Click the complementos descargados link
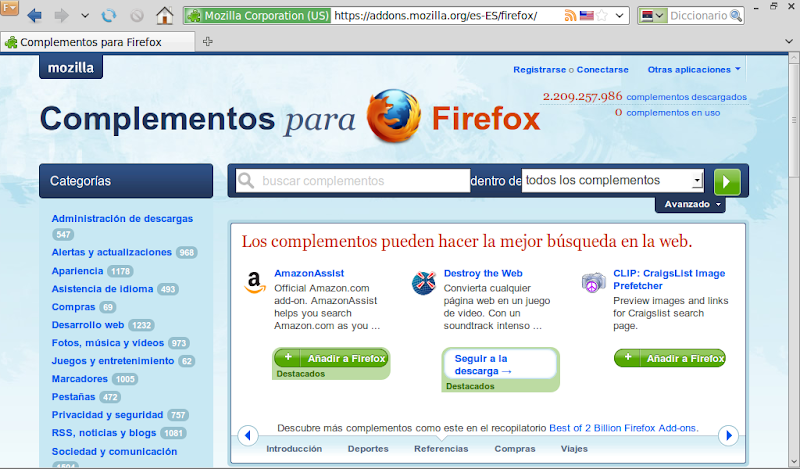Image resolution: width=800 pixels, height=469 pixels. coord(686,96)
